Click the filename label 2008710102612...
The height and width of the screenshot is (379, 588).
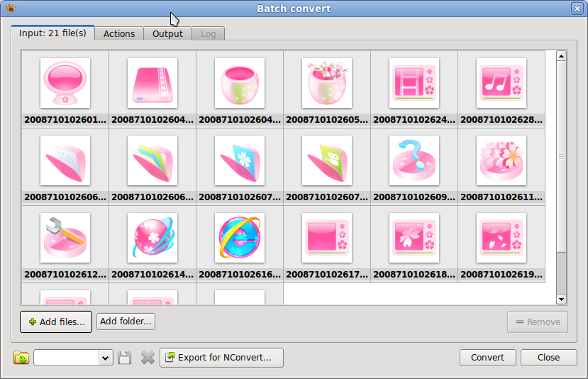(x=65, y=274)
